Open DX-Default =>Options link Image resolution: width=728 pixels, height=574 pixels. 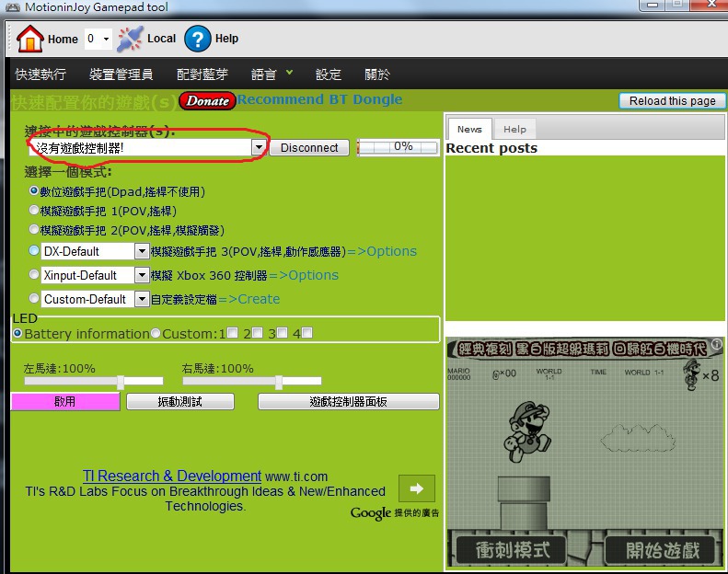point(382,251)
